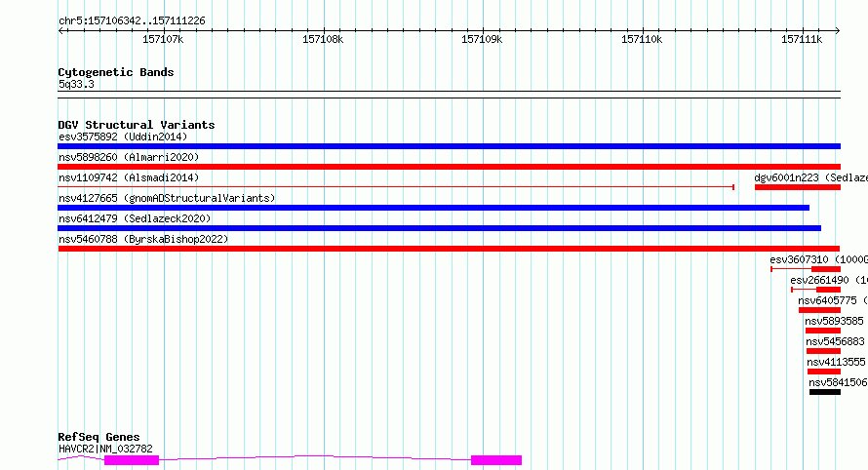This screenshot has height=470, width=868.
Task: Click the nsv1109742 (Alsmadi2014) thin red line
Action: coord(396,187)
